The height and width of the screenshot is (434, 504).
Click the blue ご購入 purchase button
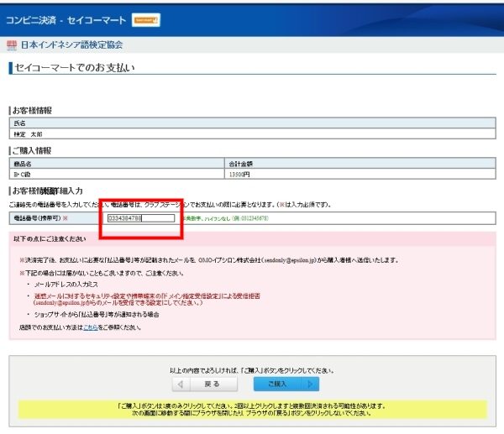point(286,384)
